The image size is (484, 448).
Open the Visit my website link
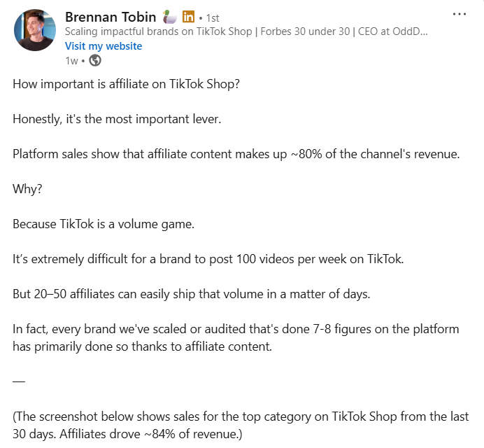click(x=104, y=46)
